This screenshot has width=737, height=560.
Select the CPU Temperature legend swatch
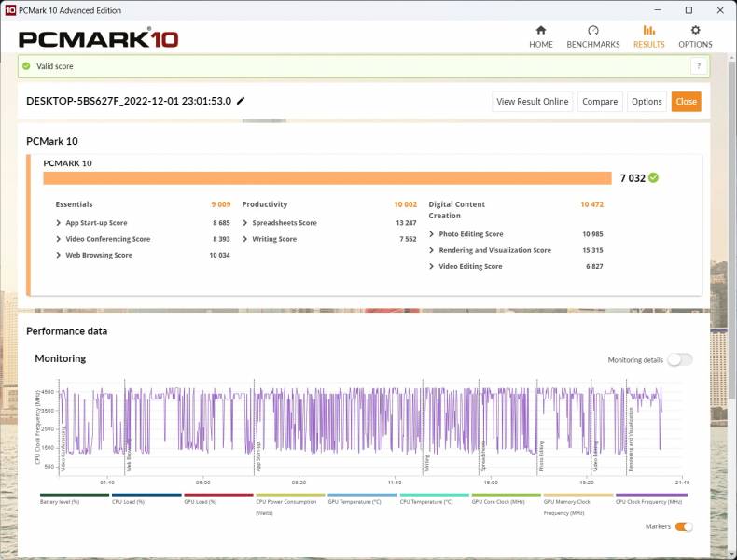[435, 495]
